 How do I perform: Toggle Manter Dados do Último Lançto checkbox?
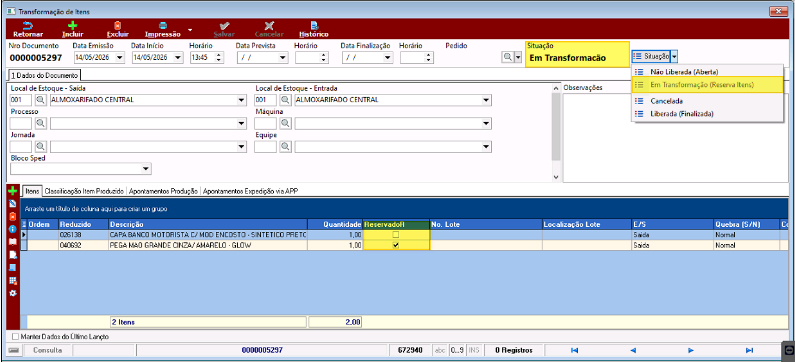[x=15, y=336]
